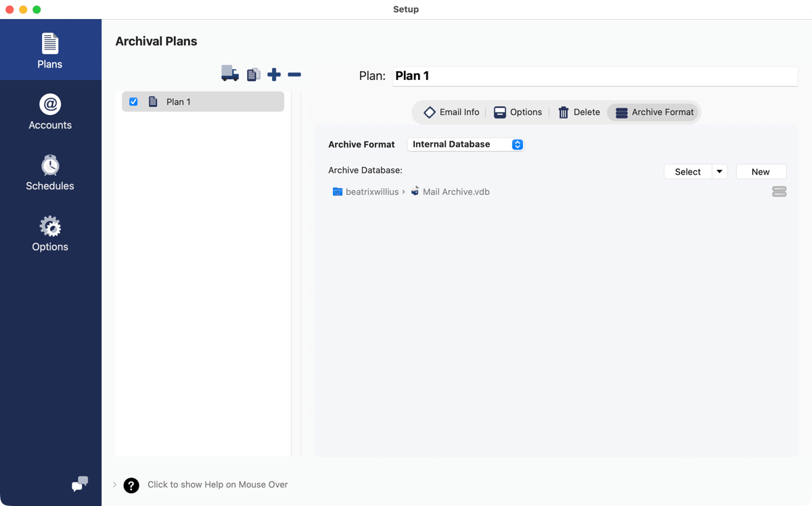Select Accounts in the sidebar
812x506 pixels.
[49, 111]
